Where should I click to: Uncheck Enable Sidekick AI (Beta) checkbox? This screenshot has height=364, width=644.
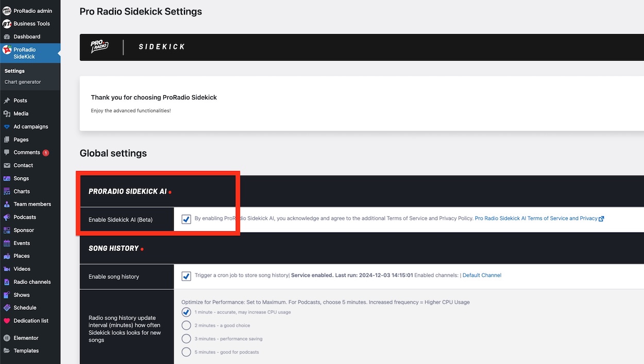pos(187,219)
